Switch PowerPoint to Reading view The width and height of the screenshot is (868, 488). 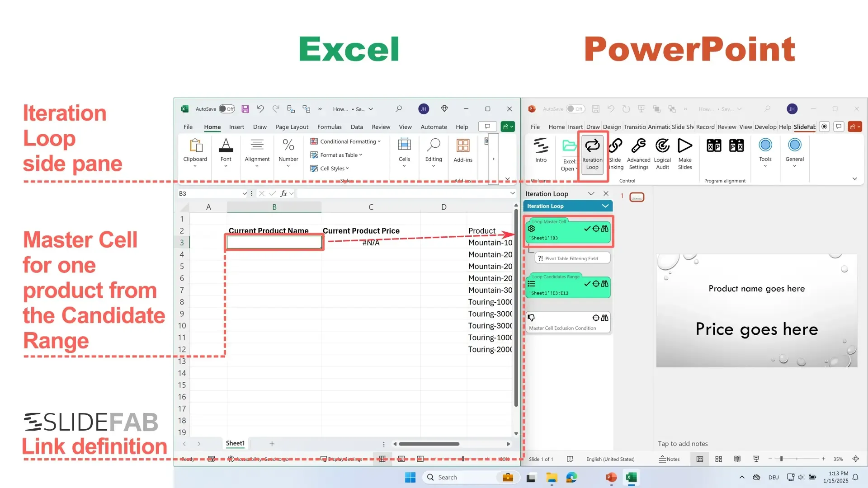737,459
